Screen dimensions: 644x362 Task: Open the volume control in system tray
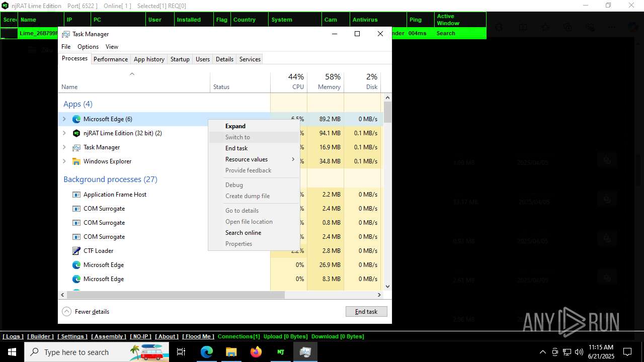[579, 352]
